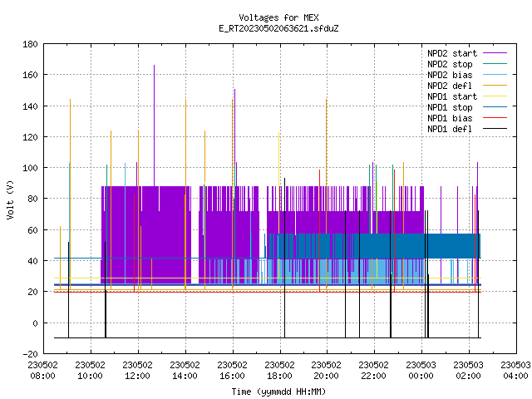Screen dimensions: 532x399
Task: Click the '230502 16:00' time tick label
Action: (x=232, y=371)
